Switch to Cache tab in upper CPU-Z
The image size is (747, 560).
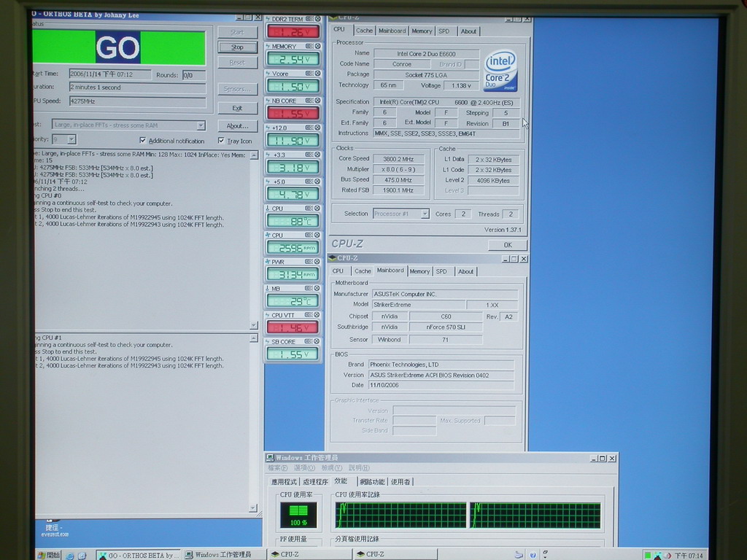click(x=364, y=31)
